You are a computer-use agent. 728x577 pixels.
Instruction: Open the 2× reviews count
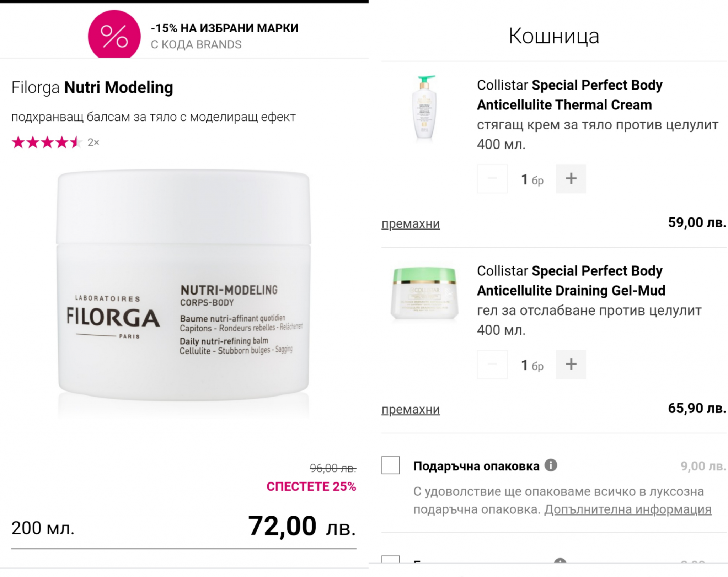93,143
